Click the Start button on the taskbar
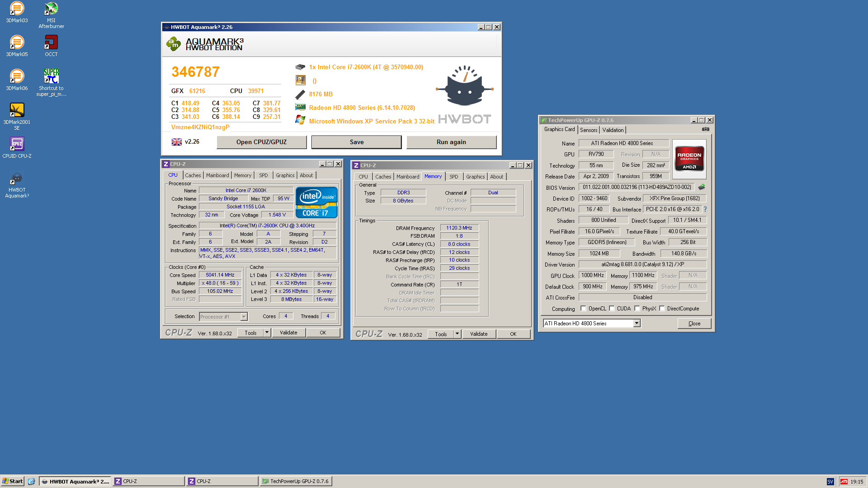 [x=12, y=481]
